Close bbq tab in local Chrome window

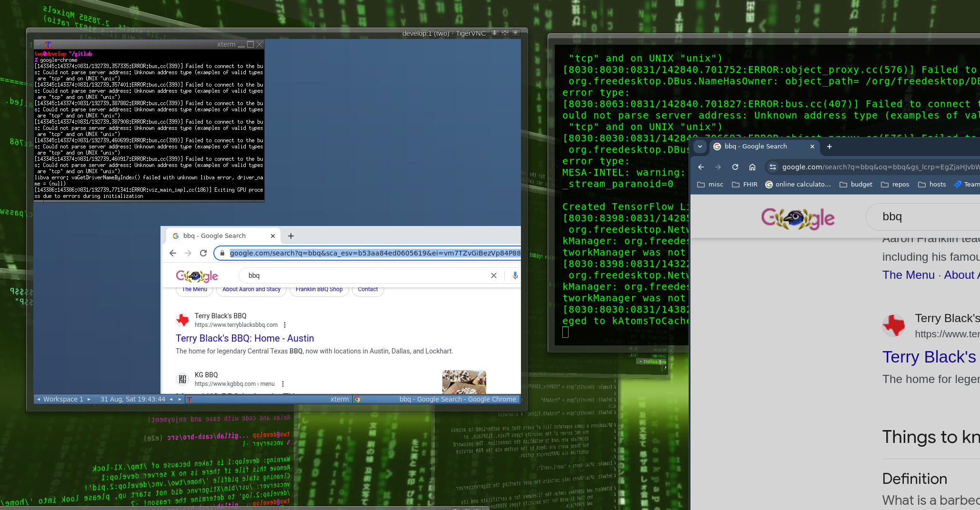tap(812, 147)
